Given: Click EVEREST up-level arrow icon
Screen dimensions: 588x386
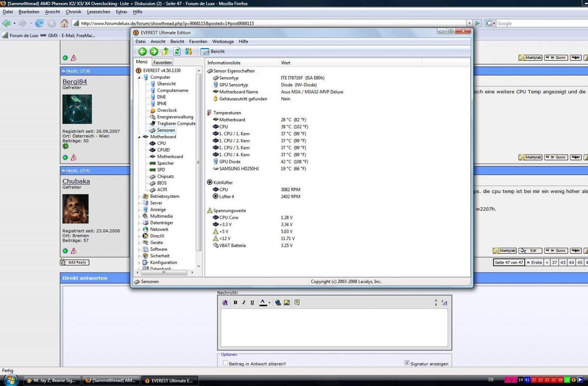Looking at the screenshot, I should pos(165,51).
